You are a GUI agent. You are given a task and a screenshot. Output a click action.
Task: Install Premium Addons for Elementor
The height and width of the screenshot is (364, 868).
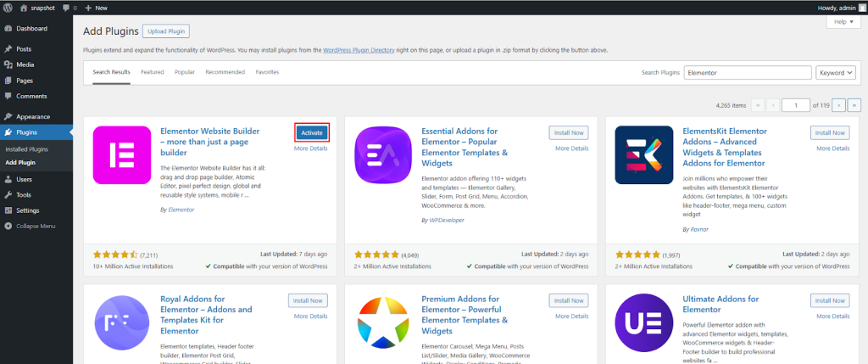coord(569,301)
